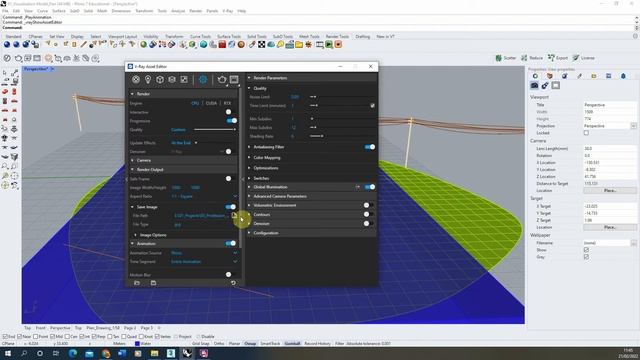Disable the Save Image switch
Image resolution: width=640 pixels, height=360 pixels.
(x=231, y=207)
